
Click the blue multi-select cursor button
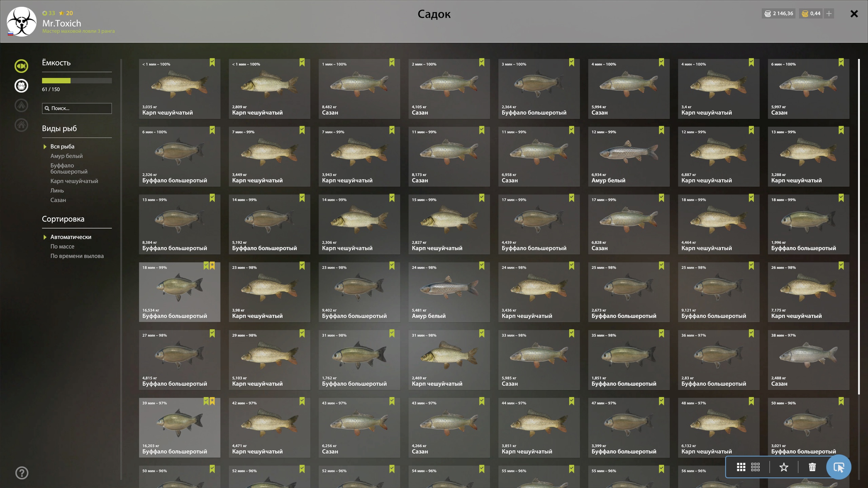click(839, 467)
